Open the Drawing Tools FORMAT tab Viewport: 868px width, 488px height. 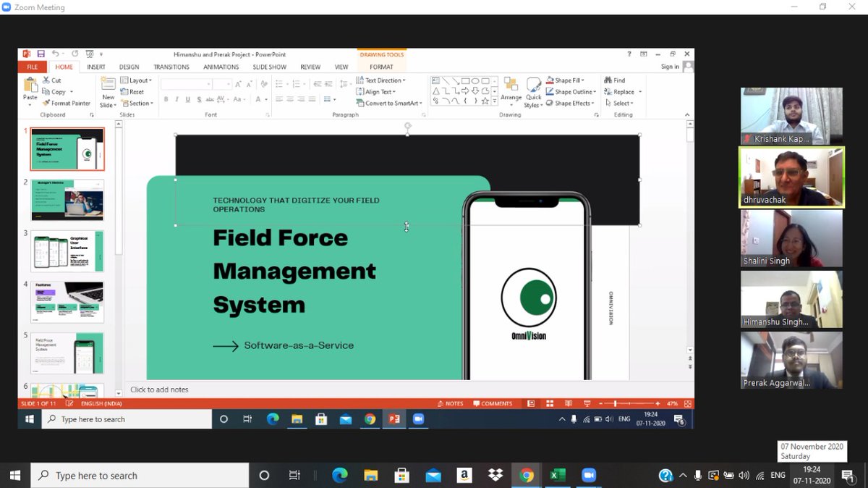pyautogui.click(x=381, y=67)
